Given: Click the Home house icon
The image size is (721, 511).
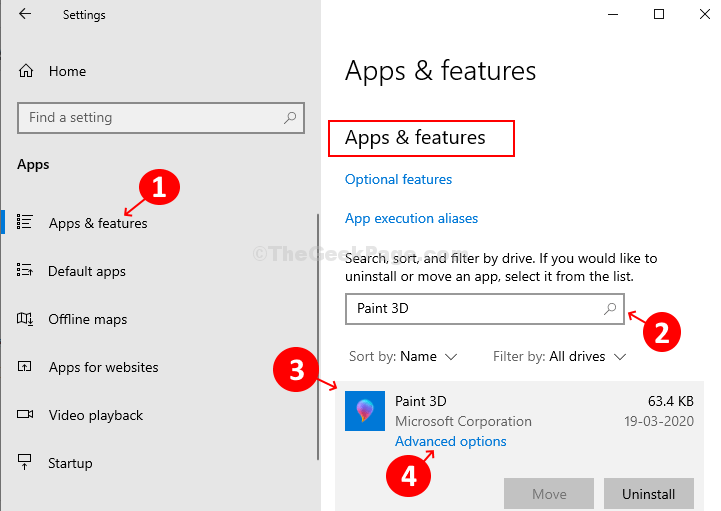Looking at the screenshot, I should pos(26,71).
